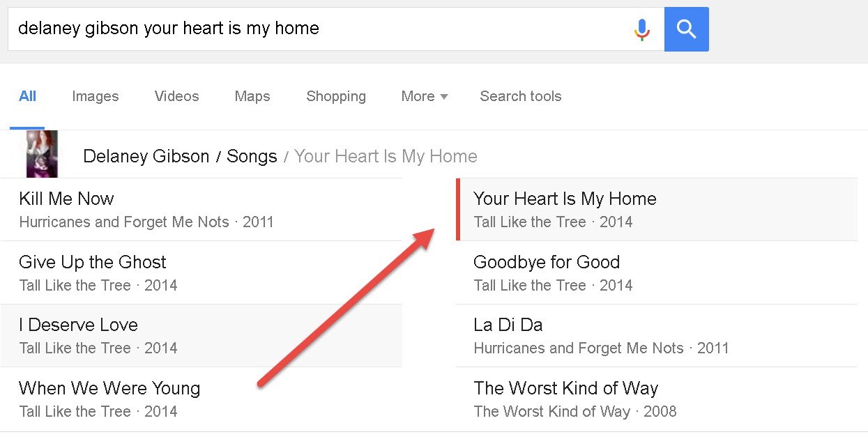Click the blue search magnifier button
The width and height of the screenshot is (868, 446).
click(687, 29)
